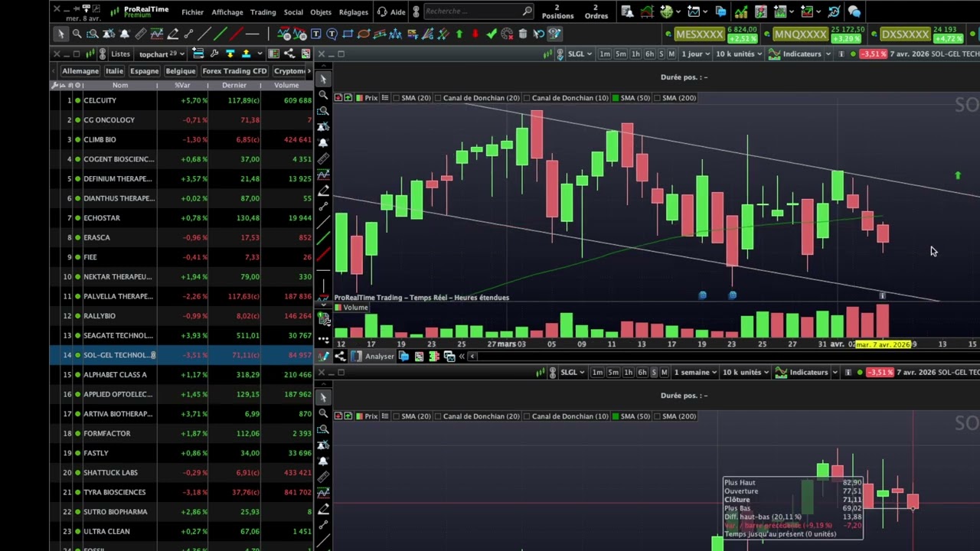Screen dimensions: 980x551
Task: Select SEAGATE TECHNOL... row in the list
Action: click(181, 335)
